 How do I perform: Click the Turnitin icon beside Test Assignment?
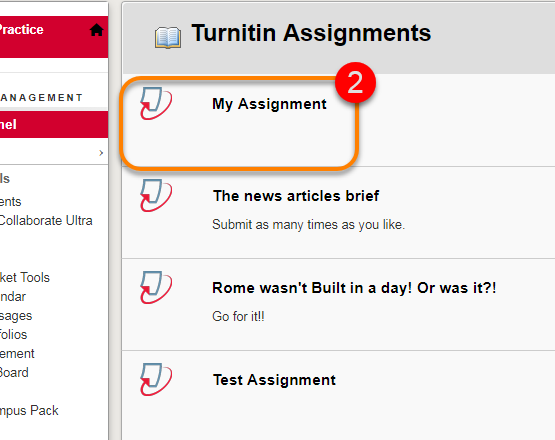(x=156, y=379)
